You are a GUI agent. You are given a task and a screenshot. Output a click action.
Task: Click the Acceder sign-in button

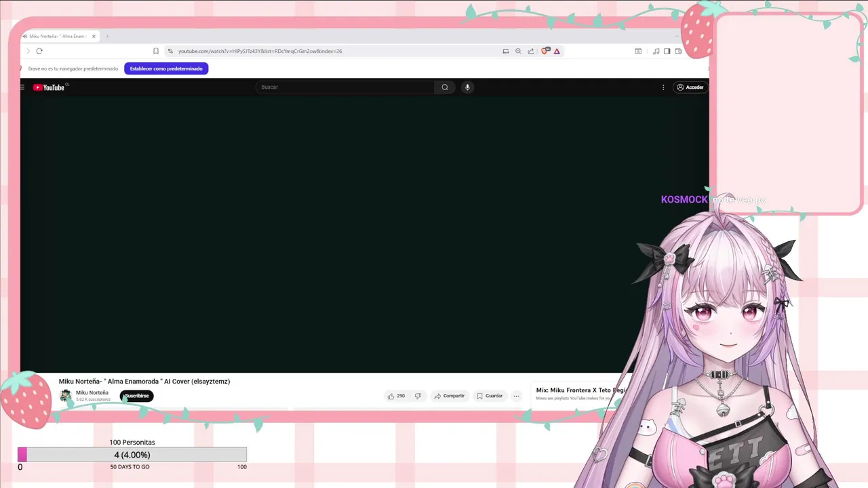coord(690,87)
